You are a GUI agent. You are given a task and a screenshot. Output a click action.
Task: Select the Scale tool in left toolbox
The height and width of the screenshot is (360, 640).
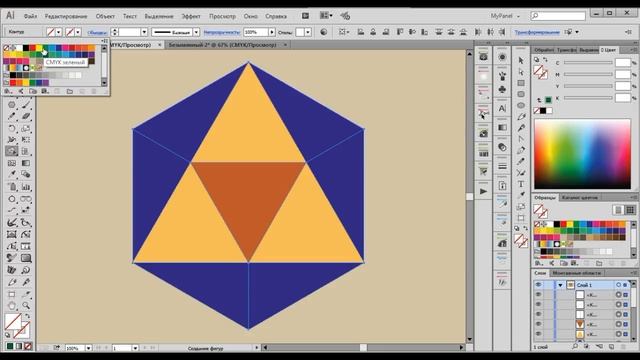tap(26, 129)
